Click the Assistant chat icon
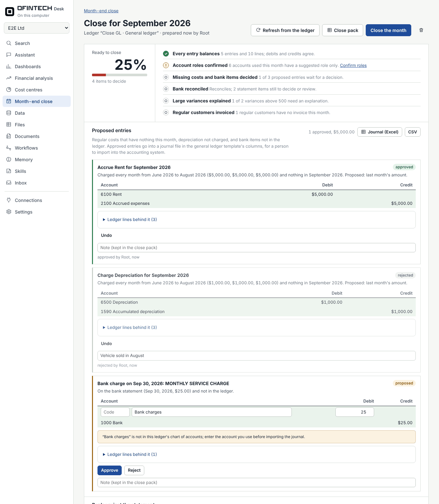Image resolution: width=439 pixels, height=504 pixels. click(x=9, y=55)
